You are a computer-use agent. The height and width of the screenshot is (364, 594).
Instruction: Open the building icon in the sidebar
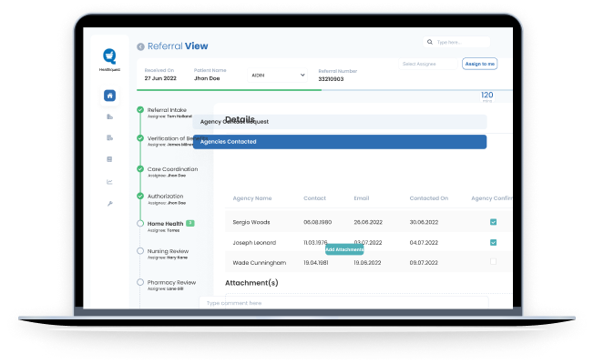click(109, 117)
